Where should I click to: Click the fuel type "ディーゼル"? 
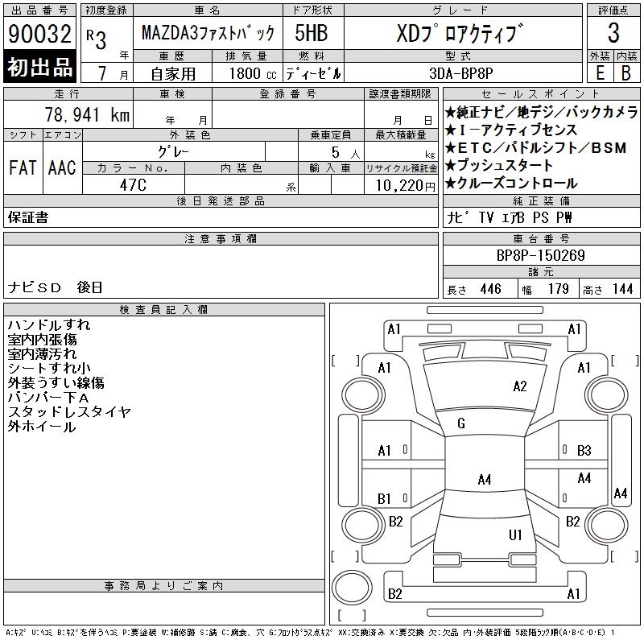coord(313,73)
